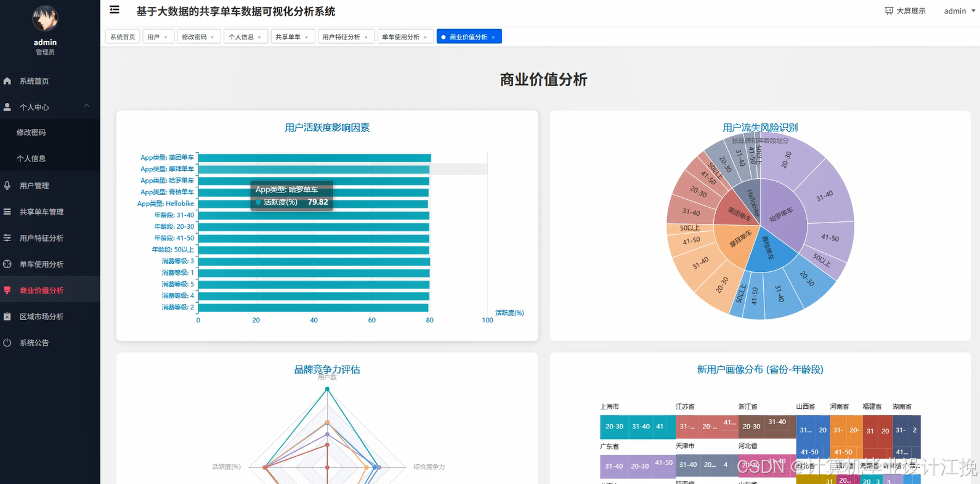Open 系统首页 in the sidebar

click(x=50, y=81)
